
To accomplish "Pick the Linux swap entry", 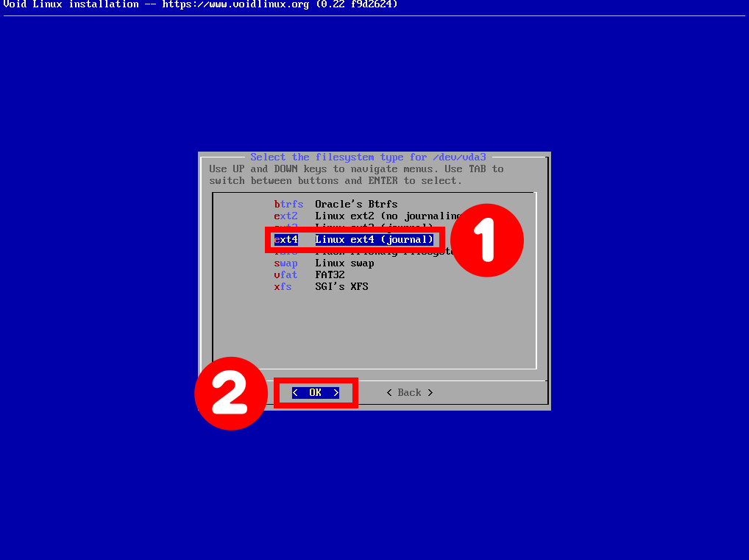I will [x=324, y=263].
